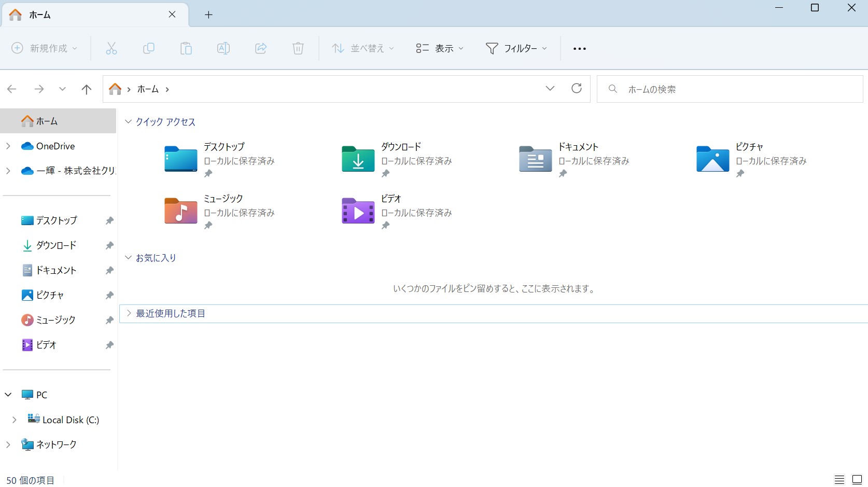
Task: Collapse the クイック アクセス section
Action: point(129,122)
